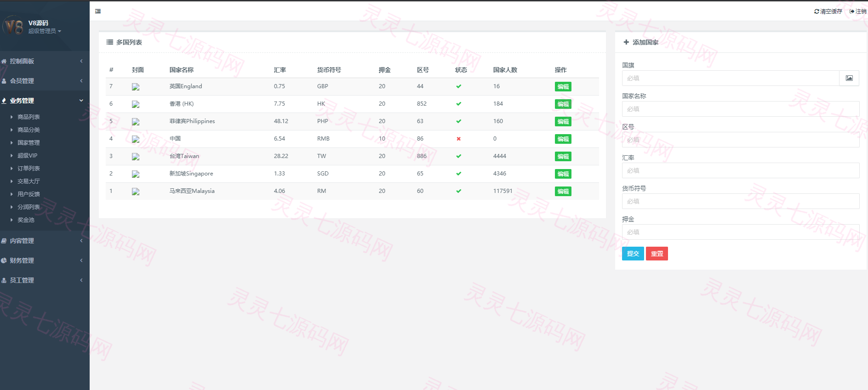Click the 注销 logout link
Image resolution: width=868 pixels, height=390 pixels.
point(858,11)
